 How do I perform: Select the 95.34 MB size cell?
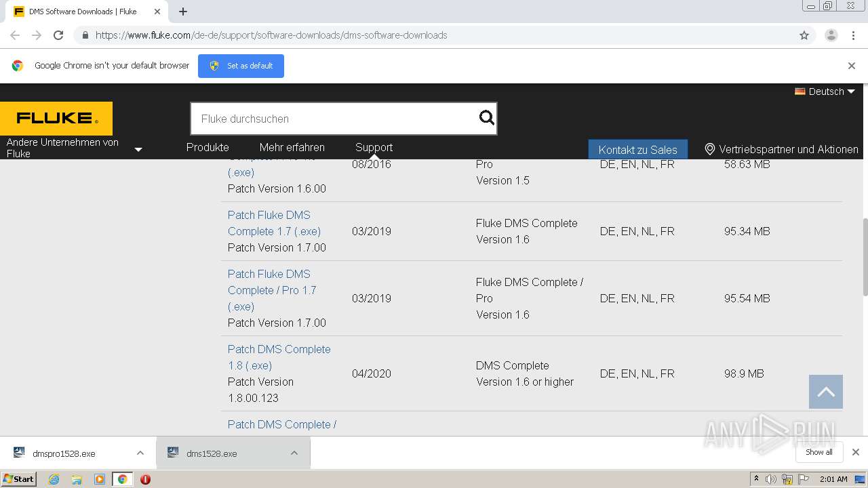pyautogui.click(x=747, y=231)
